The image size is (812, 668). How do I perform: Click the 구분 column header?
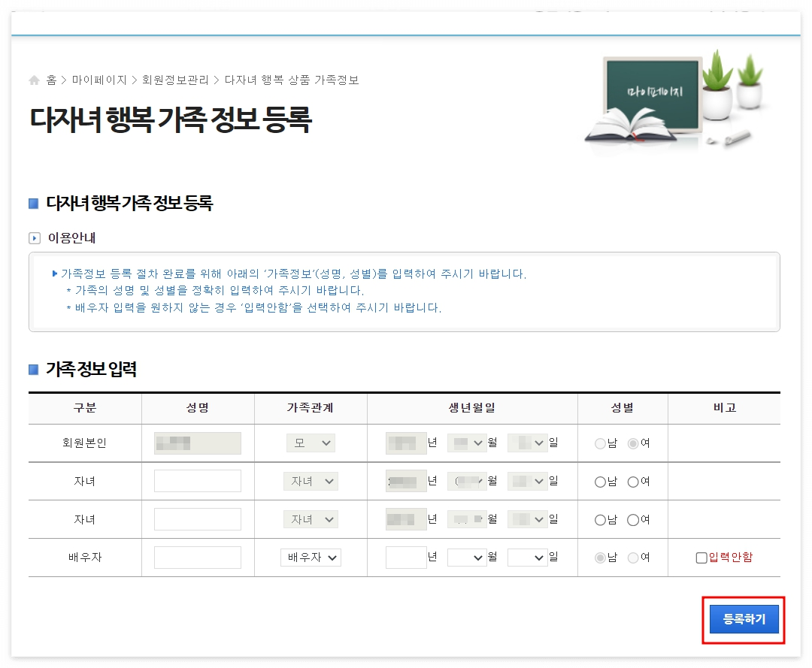pos(85,408)
